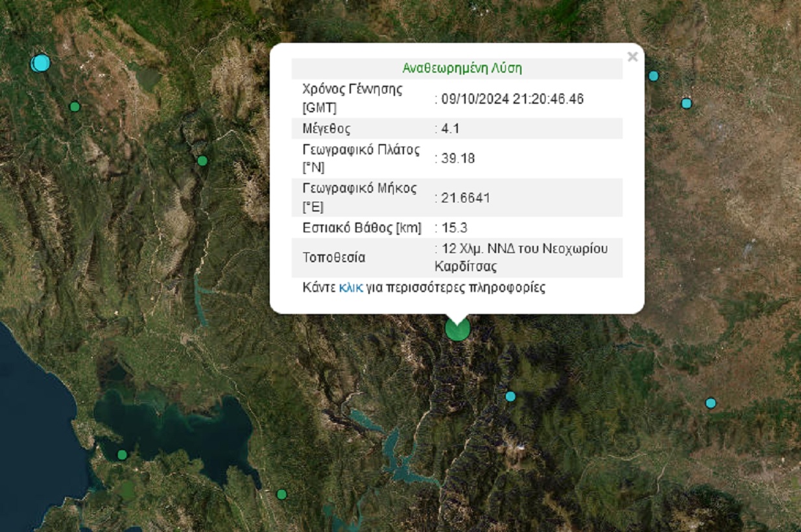Viewport: 801px width, 532px height.
Task: Click the large cyan marker in map's top-left
Action: [41, 63]
